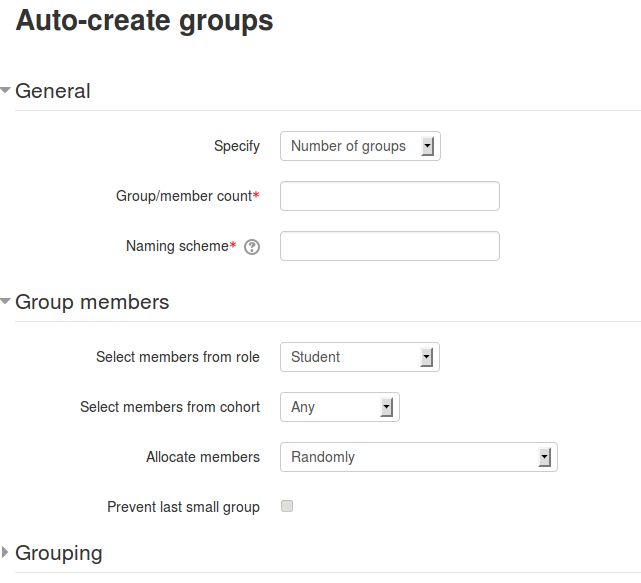Open the Select members from role dropdown
Image resolution: width=641 pixels, height=583 pixels.
pyautogui.click(x=360, y=357)
